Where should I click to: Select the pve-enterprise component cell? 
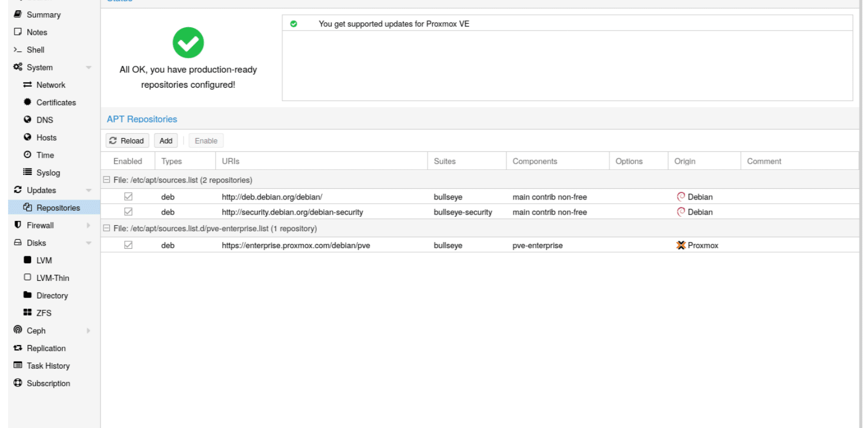tap(538, 246)
